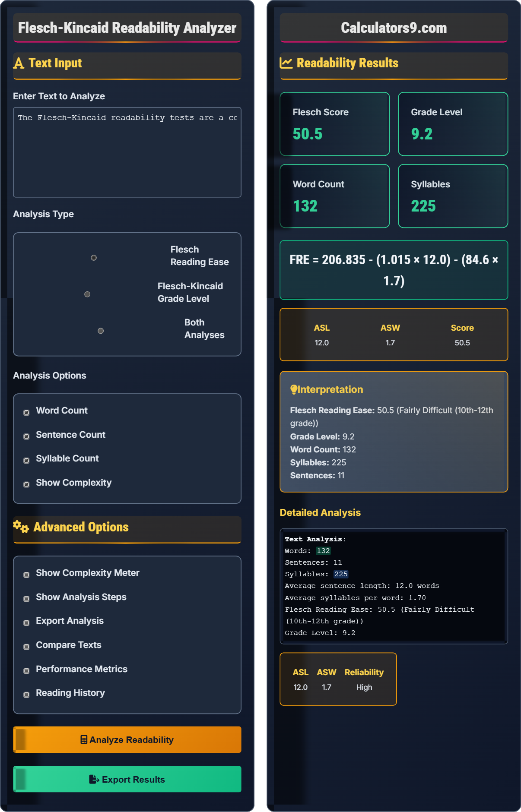Enable the Reading History checkbox
The height and width of the screenshot is (812, 521).
tap(26, 695)
